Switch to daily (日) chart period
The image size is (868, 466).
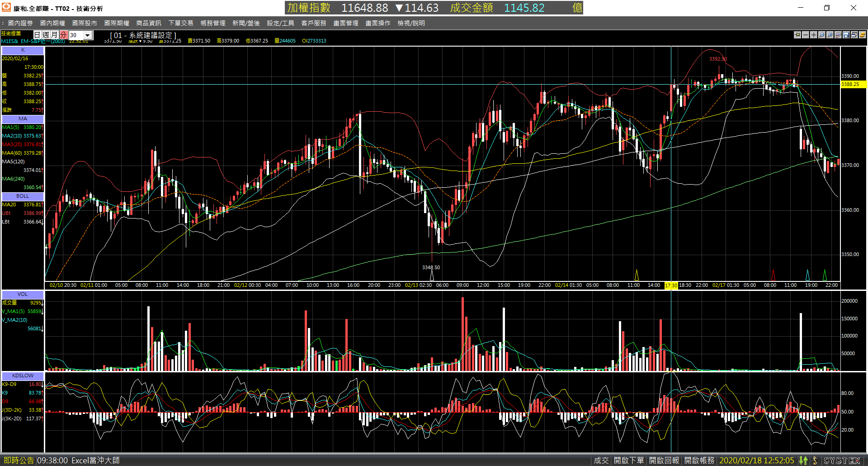38,35
